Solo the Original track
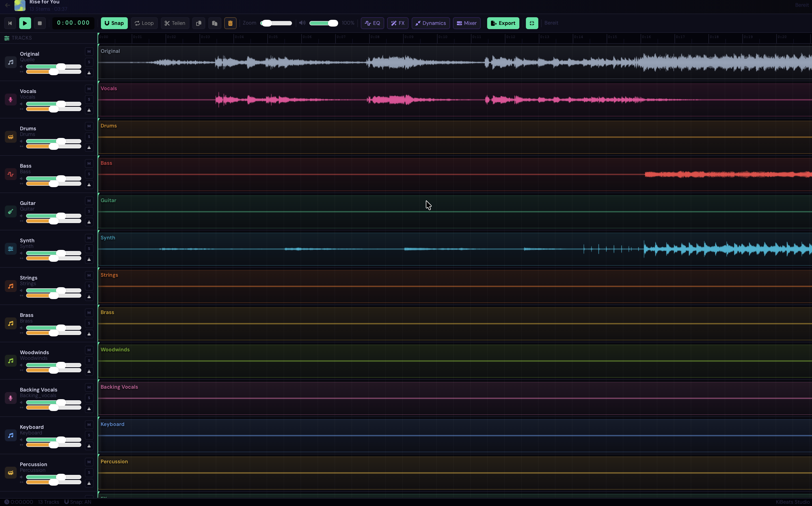812x506 pixels. pyautogui.click(x=89, y=62)
